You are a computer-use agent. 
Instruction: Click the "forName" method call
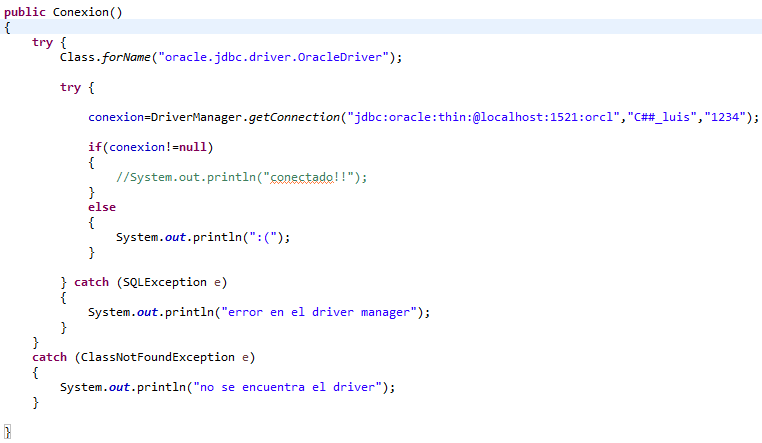[x=126, y=57]
